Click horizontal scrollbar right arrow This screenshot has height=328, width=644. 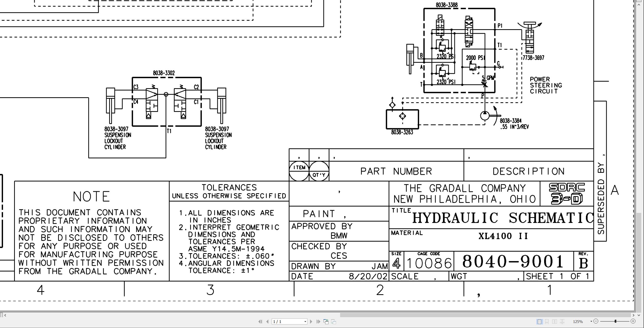pyautogui.click(x=633, y=315)
